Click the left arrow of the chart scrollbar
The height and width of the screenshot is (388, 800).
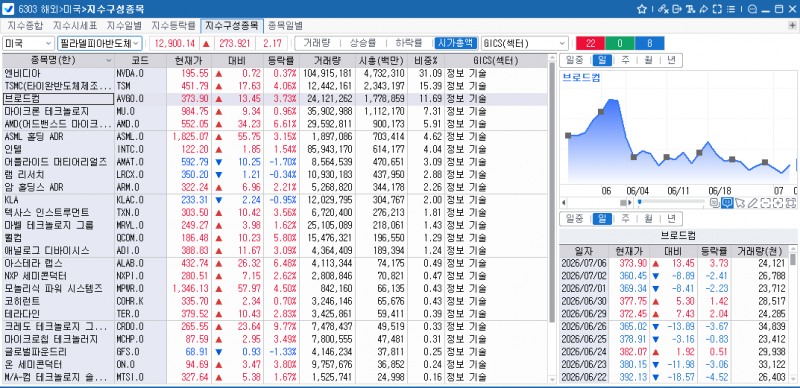563,203
